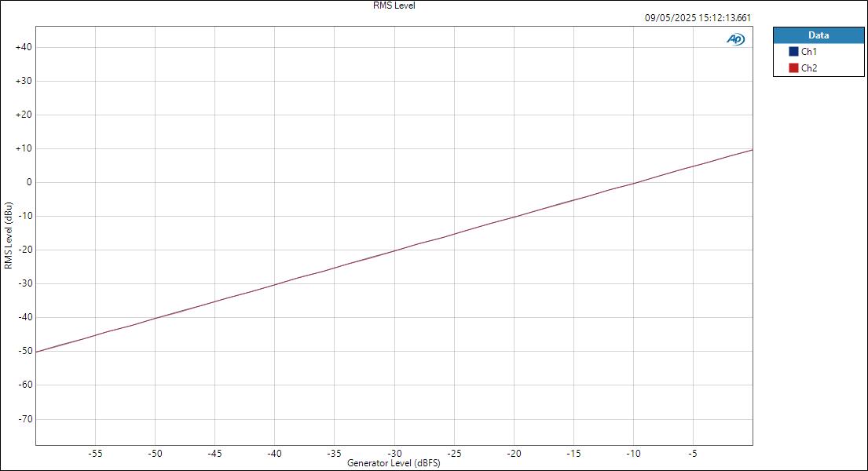Screen dimensions: 868x471
Task: Click the RMS Level graph title
Action: point(394,5)
